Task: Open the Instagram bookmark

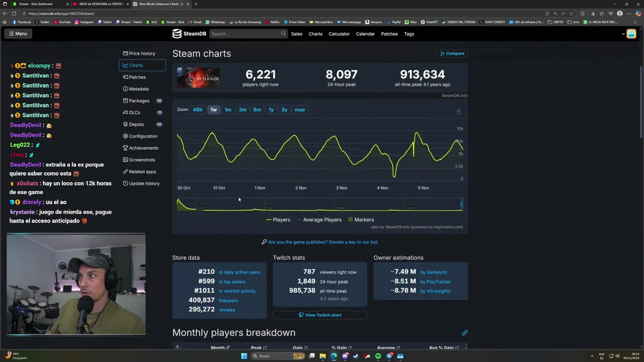Action: pyautogui.click(x=84, y=22)
